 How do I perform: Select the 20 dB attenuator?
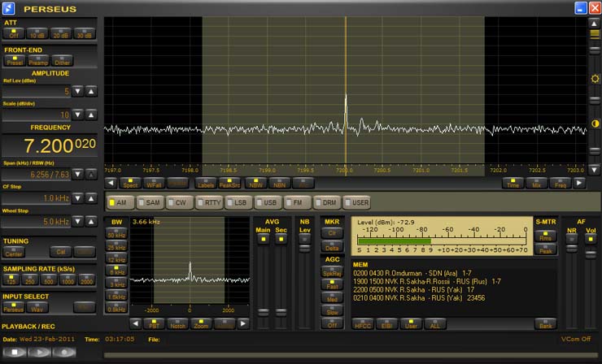pyautogui.click(x=61, y=34)
